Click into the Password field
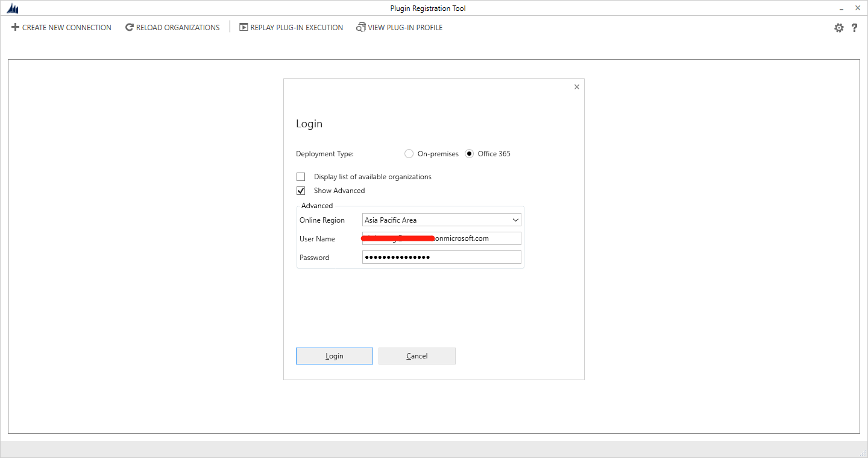This screenshot has height=458, width=868. (442, 257)
